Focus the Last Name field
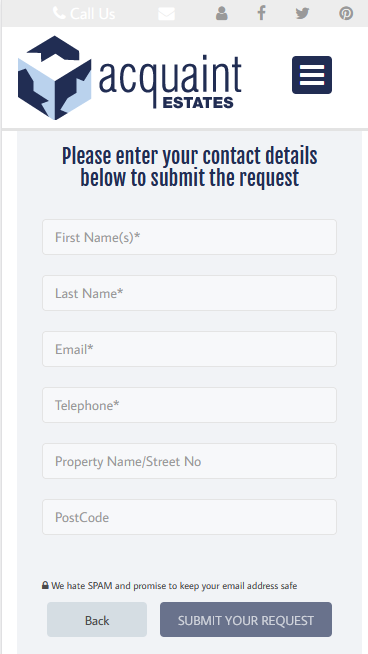 point(189,293)
